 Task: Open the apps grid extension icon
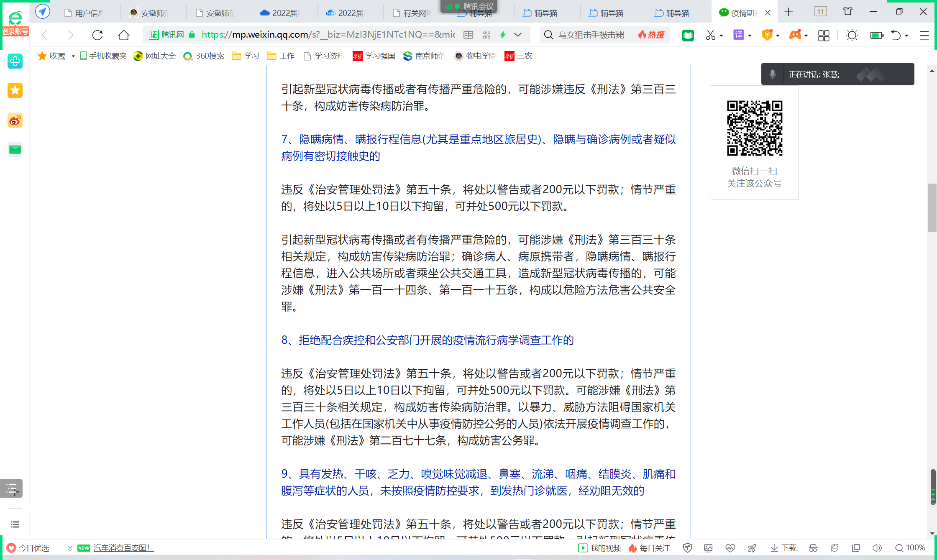point(824,36)
